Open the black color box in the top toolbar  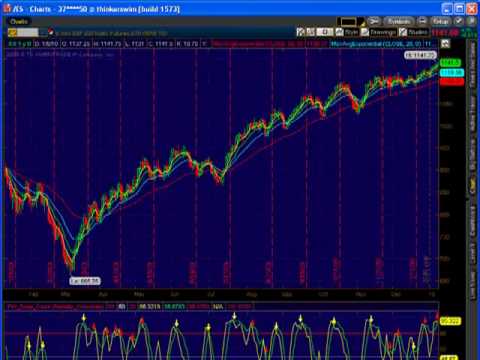tap(348, 22)
